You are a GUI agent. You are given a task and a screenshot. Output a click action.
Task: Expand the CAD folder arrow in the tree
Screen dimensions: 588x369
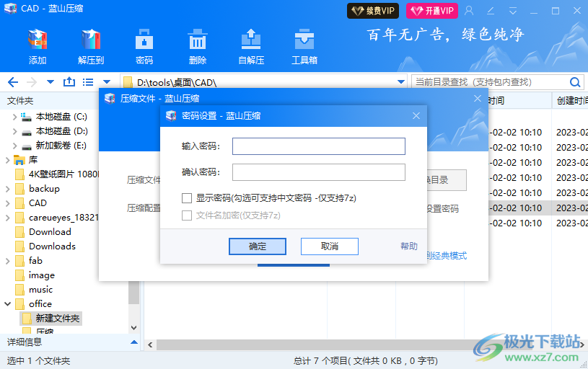[7, 203]
